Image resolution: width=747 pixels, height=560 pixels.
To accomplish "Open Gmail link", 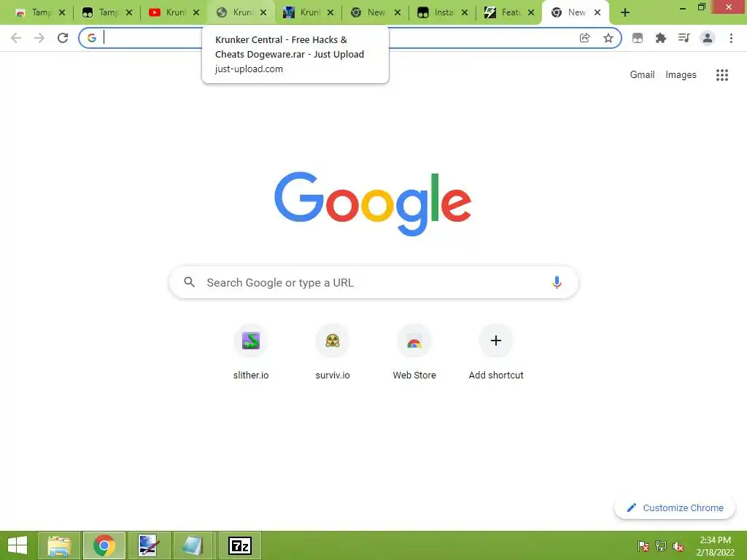I will tap(642, 75).
